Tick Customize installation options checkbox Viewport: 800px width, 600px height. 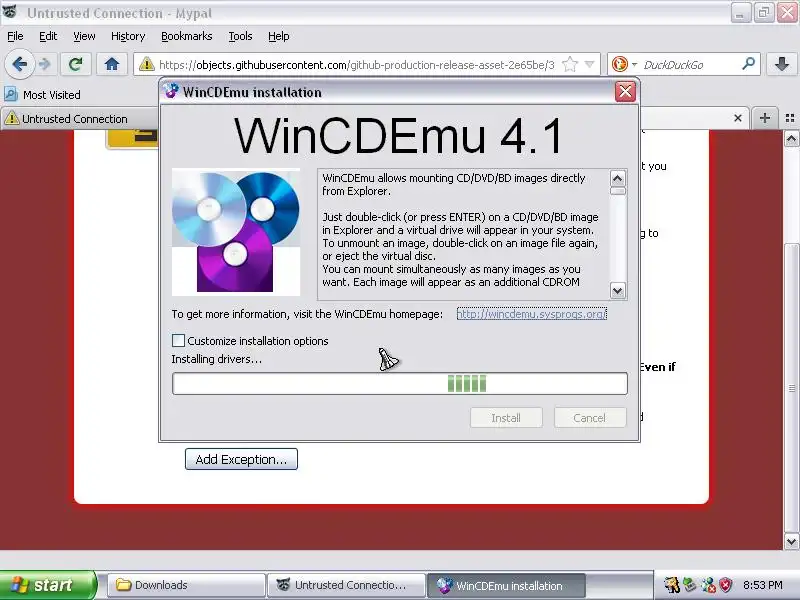[178, 340]
